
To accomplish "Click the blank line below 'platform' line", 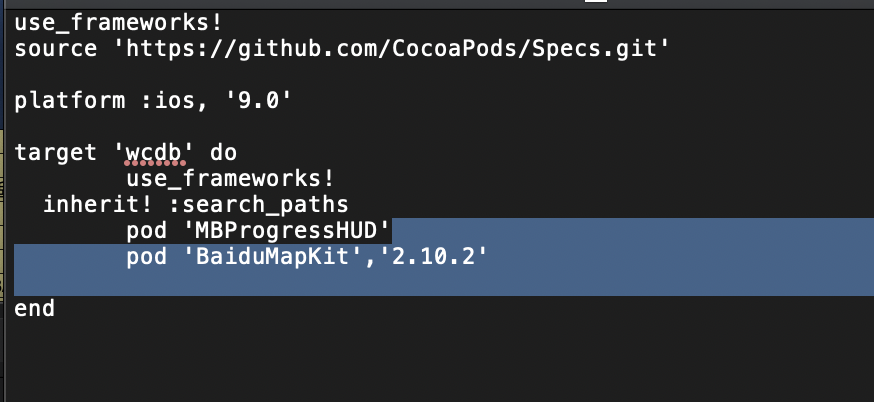I will 444,127.
